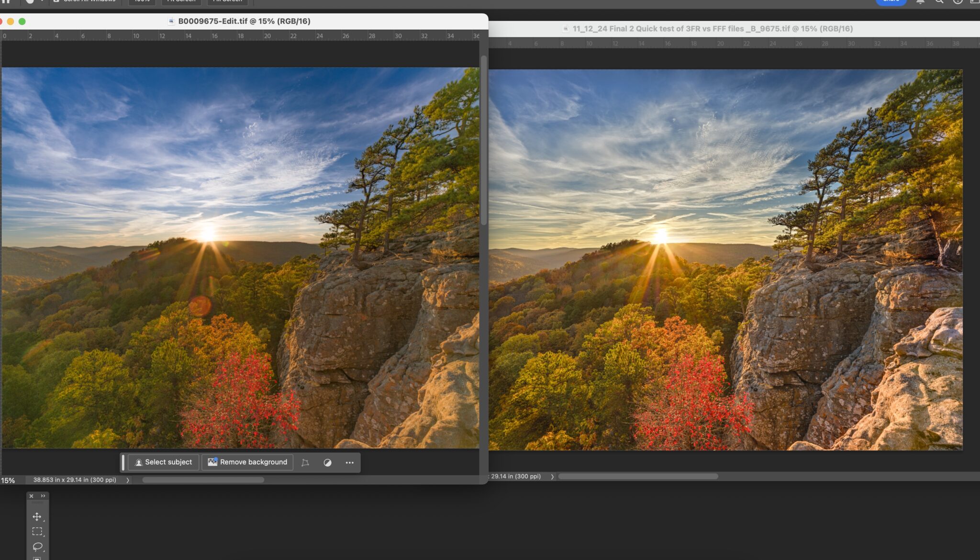The width and height of the screenshot is (980, 560).
Task: Expand status info arrow in _B_9675.tif window
Action: 552,477
